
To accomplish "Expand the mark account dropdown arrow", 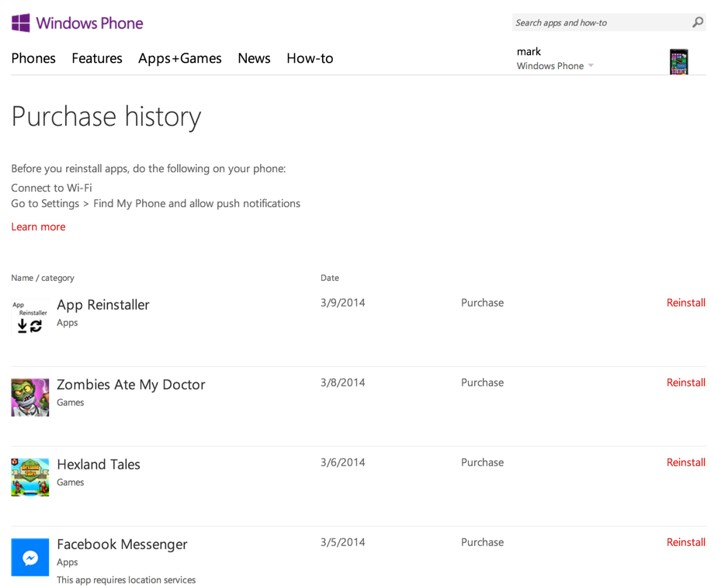I will [x=591, y=66].
